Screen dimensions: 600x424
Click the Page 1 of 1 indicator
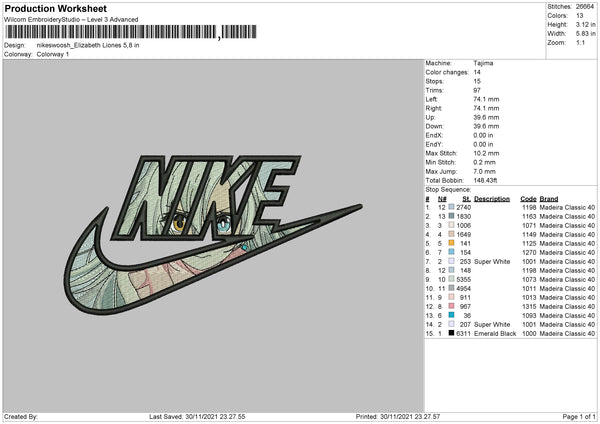point(579,416)
